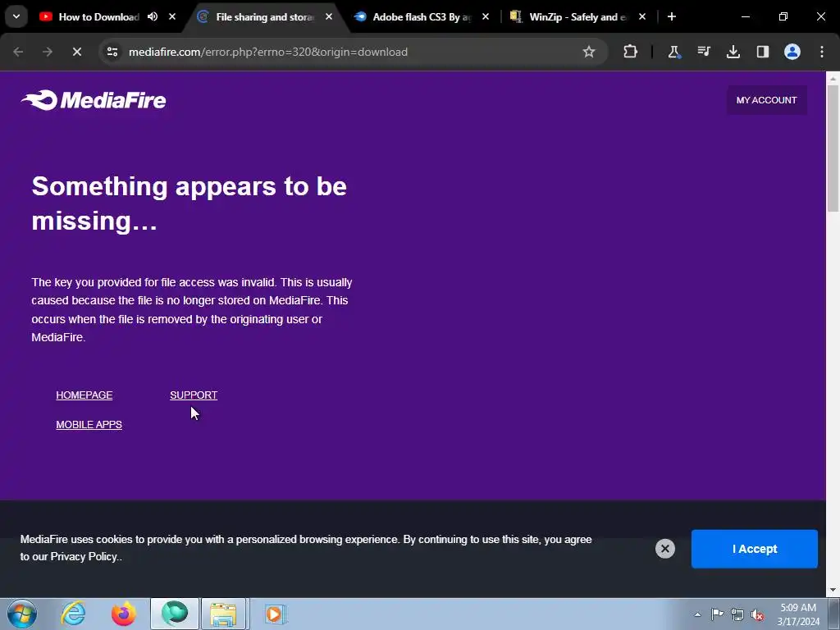Close the WinZip tab
This screenshot has width=840, height=630.
642,16
